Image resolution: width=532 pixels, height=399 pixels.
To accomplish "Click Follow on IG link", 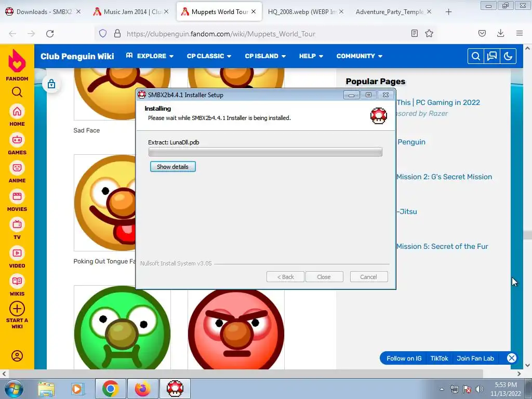I will 404,358.
